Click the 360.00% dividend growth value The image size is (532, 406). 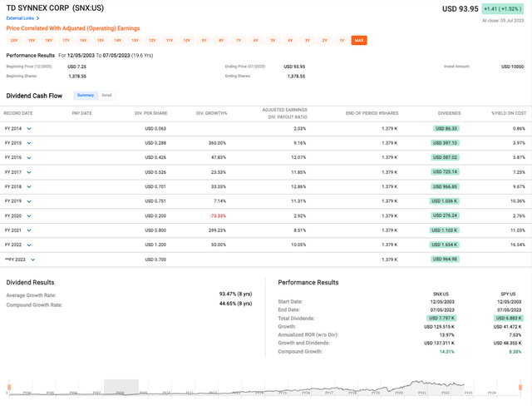click(x=217, y=143)
